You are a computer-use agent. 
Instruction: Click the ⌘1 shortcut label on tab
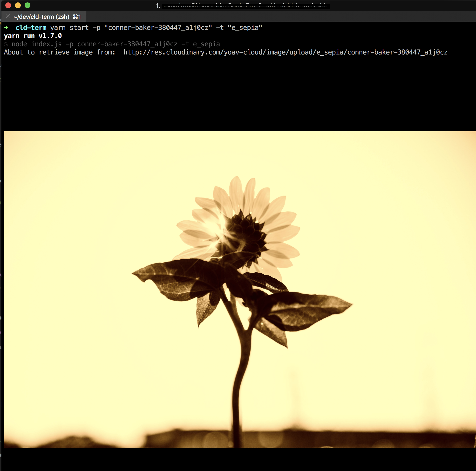[77, 17]
